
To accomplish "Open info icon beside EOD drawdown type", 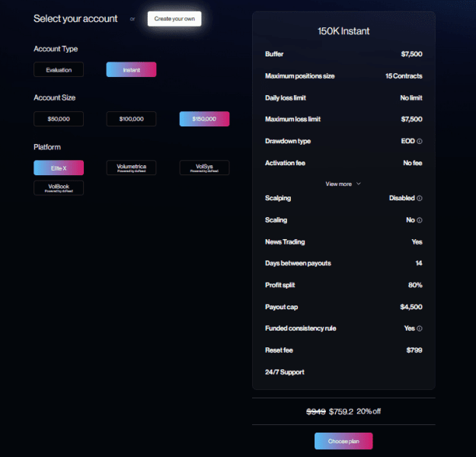I will pos(419,141).
